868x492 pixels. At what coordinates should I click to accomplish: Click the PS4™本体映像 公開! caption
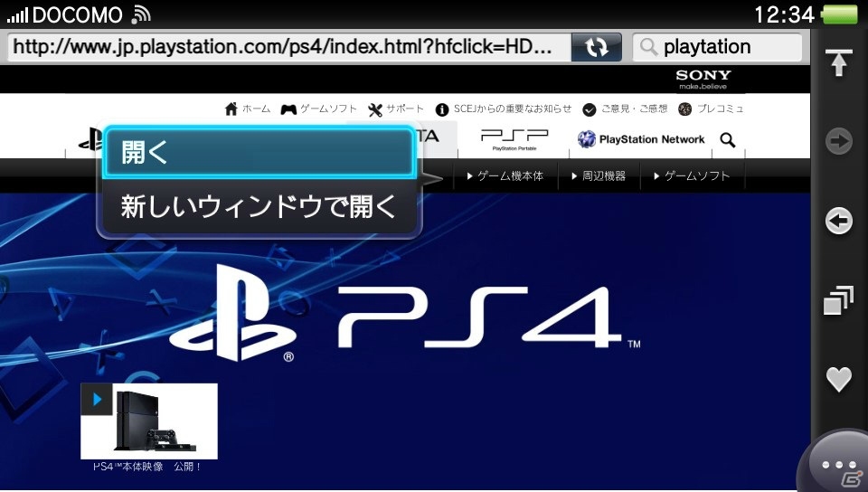(x=147, y=467)
